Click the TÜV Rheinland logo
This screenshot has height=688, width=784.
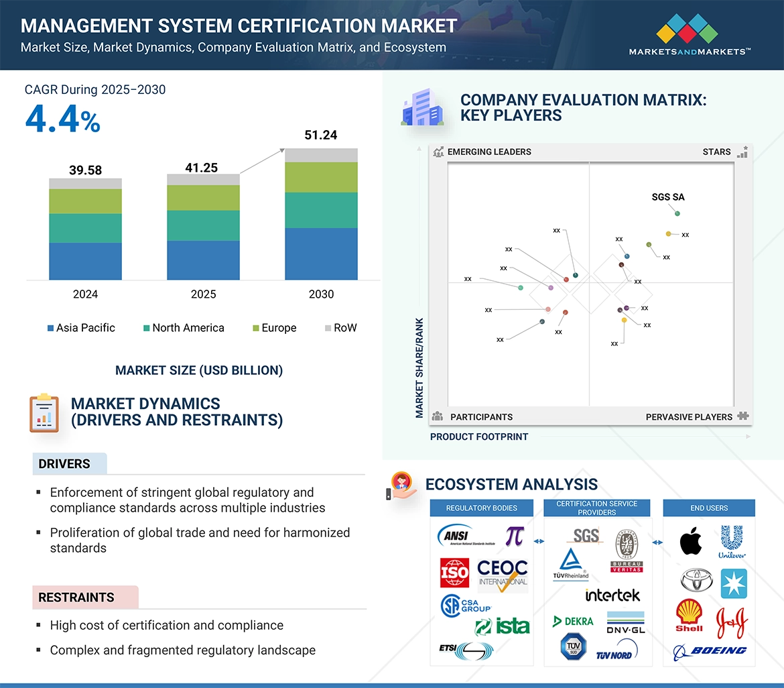point(570,565)
